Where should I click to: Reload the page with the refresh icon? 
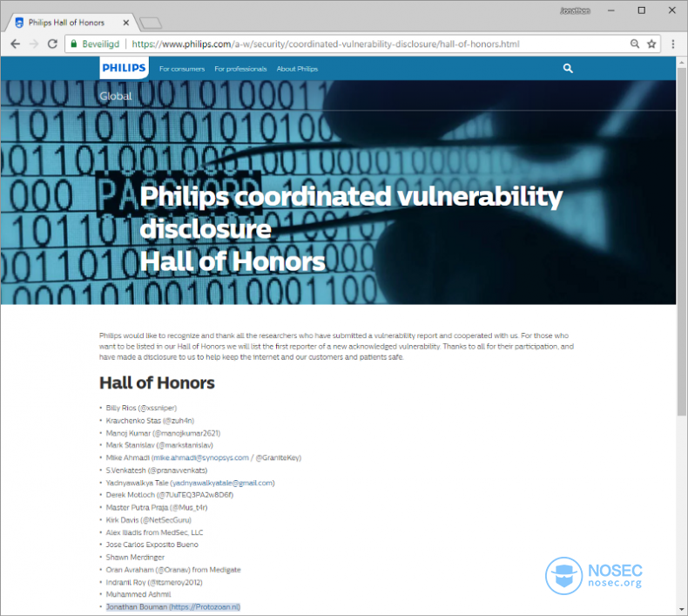point(52,44)
